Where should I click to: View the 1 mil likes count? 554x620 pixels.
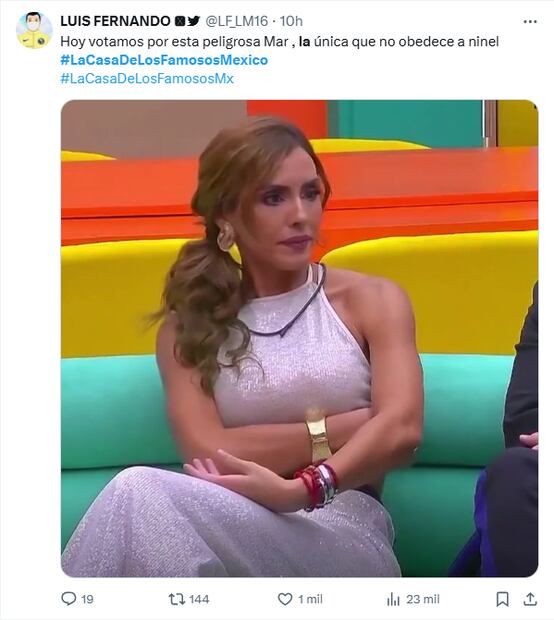[310, 599]
